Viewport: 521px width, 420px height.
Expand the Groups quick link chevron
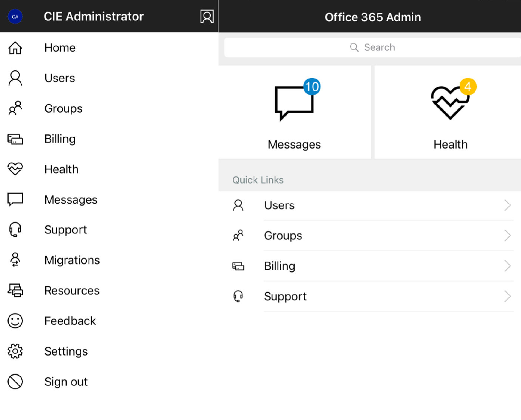click(508, 235)
